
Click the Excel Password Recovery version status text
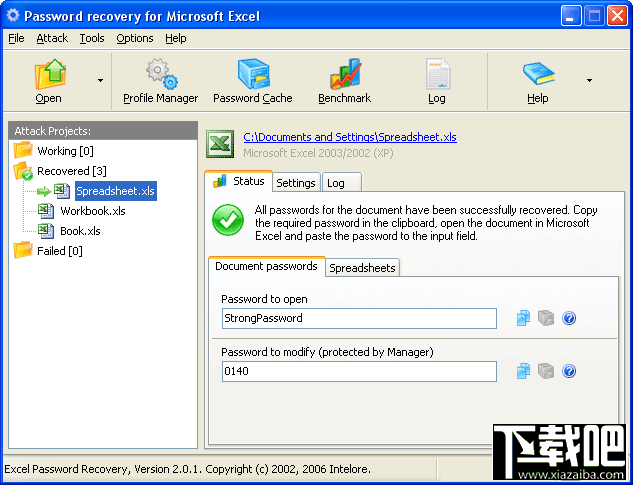[x=188, y=469]
